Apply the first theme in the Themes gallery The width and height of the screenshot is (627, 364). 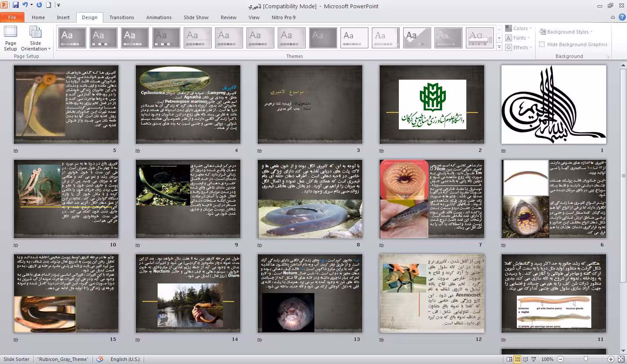pyautogui.click(x=72, y=38)
